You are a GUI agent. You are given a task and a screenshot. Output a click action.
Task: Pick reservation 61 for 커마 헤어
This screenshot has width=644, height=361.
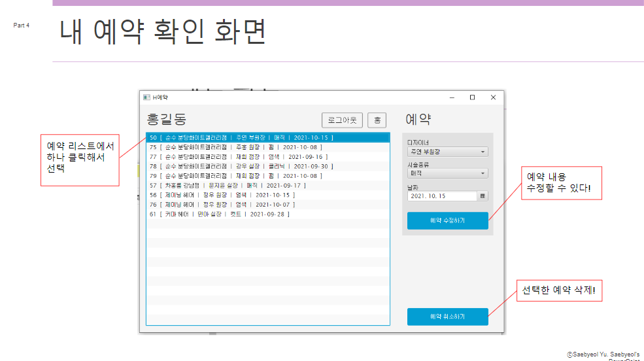(x=219, y=214)
